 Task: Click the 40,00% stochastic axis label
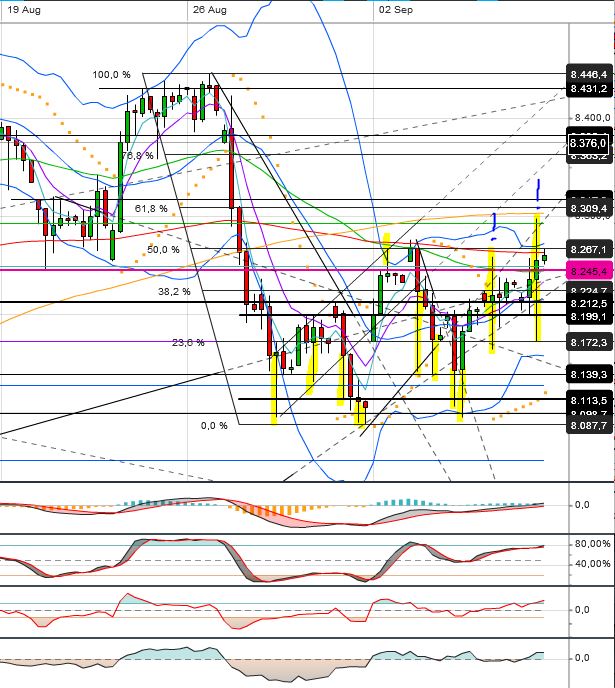592,563
